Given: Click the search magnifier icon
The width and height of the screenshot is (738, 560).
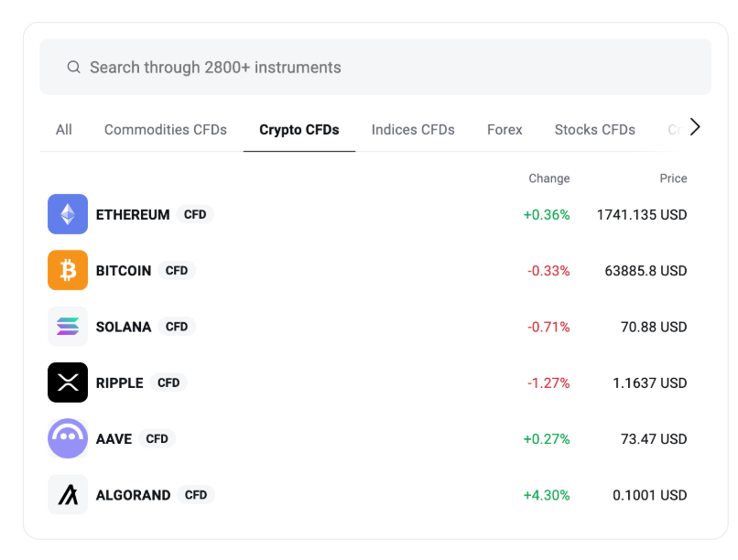Looking at the screenshot, I should tap(73, 67).
